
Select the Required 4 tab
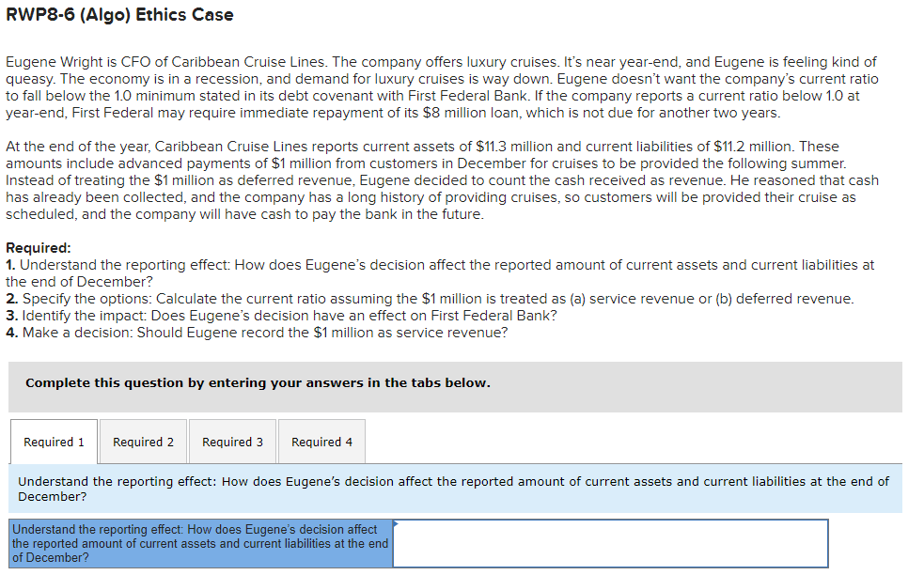point(321,442)
